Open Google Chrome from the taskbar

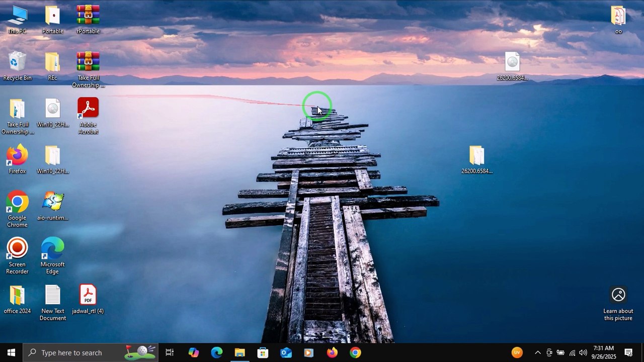(355, 352)
